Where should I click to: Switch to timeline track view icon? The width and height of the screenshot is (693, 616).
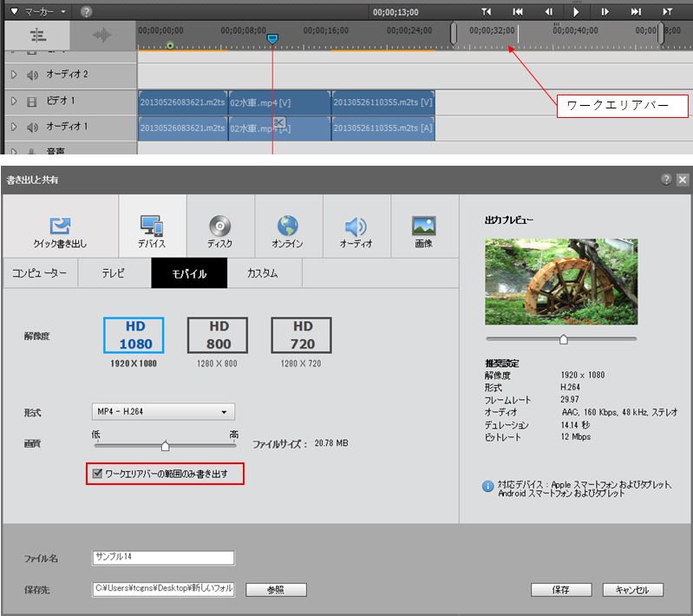coord(37,35)
